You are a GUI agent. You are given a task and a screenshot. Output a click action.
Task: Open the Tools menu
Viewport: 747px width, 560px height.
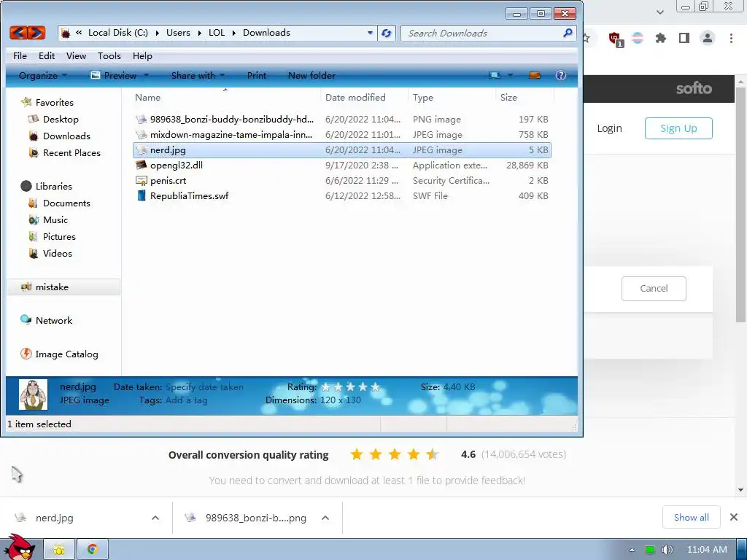109,55
